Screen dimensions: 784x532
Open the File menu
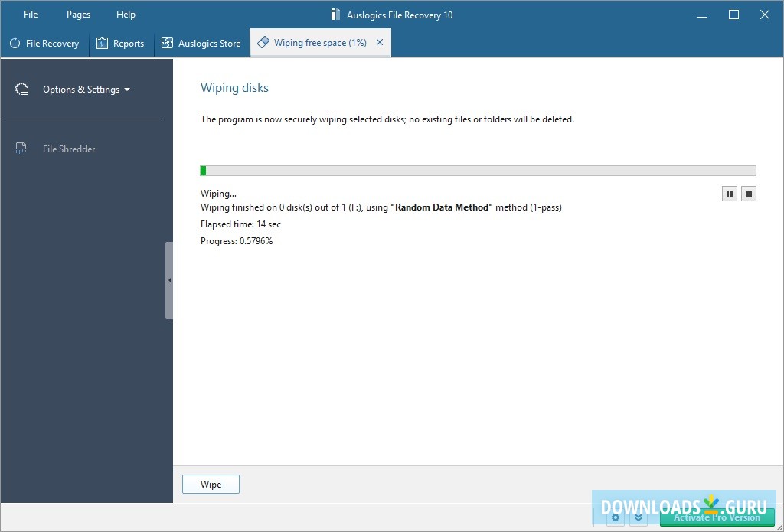(x=30, y=14)
